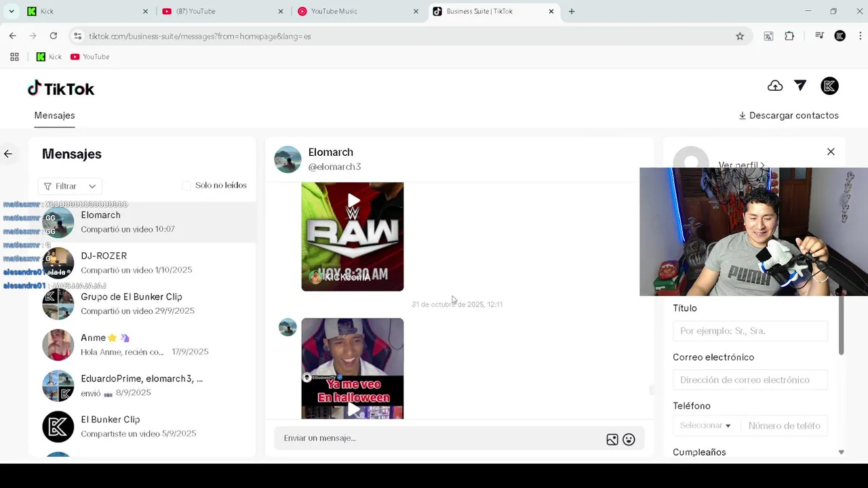Screen dimensions: 868x488
Task: Click the funnel icon beside the upload cloud
Action: [x=800, y=85]
